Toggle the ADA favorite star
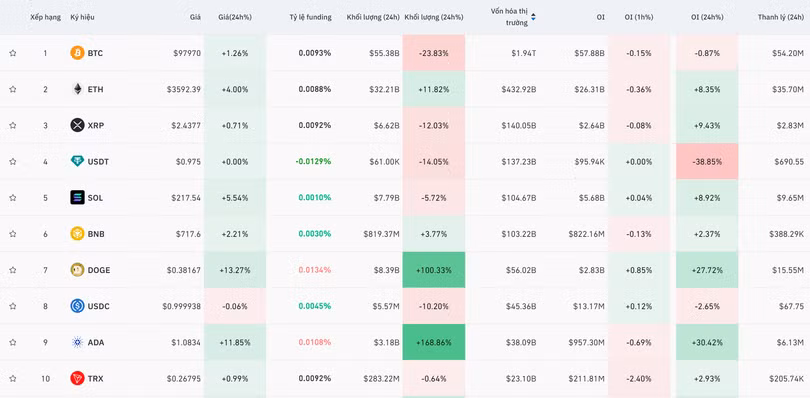The width and height of the screenshot is (810, 398). pyautogui.click(x=13, y=342)
